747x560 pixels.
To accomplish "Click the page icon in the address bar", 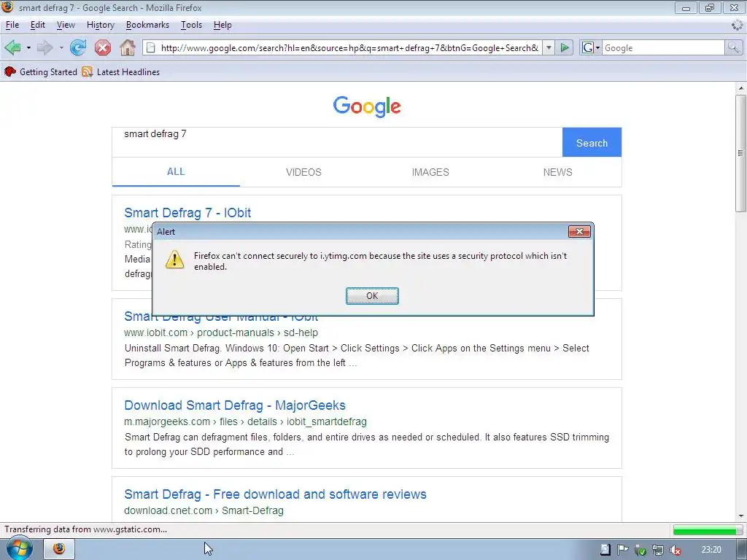I will [x=150, y=47].
